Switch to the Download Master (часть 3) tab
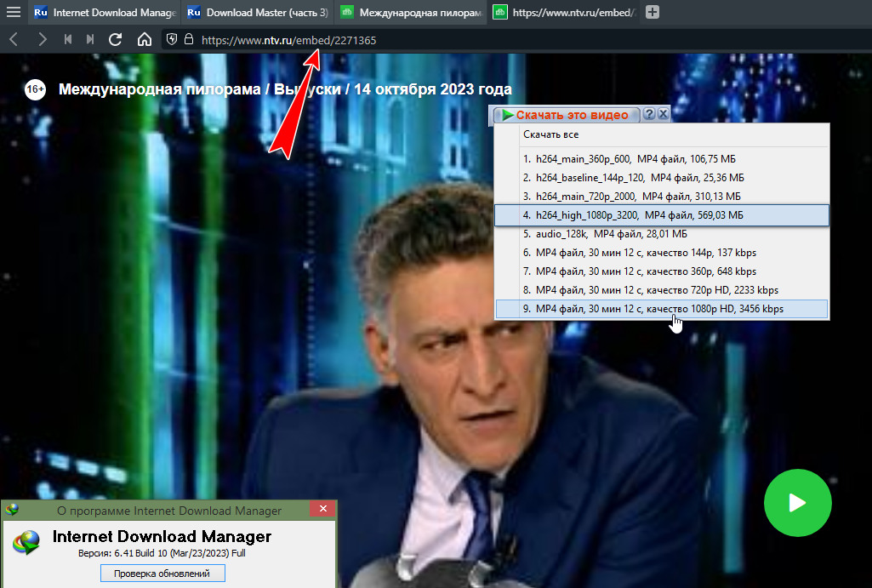 coord(258,12)
